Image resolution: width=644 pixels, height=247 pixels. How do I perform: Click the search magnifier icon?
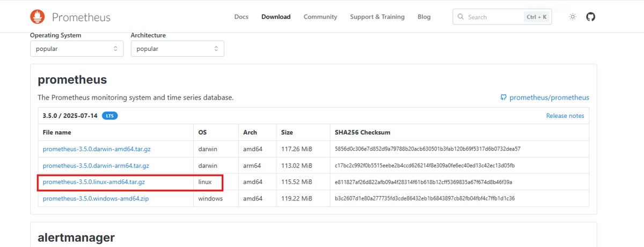(460, 17)
